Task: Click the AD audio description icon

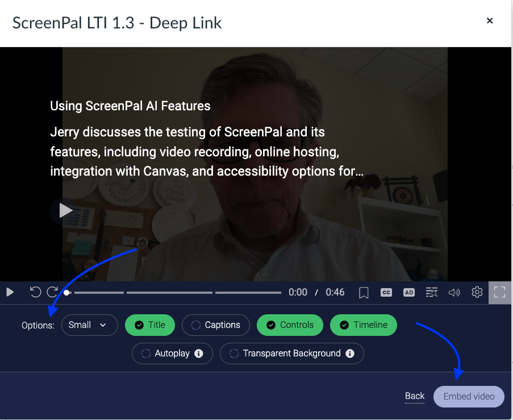Action: tap(409, 292)
